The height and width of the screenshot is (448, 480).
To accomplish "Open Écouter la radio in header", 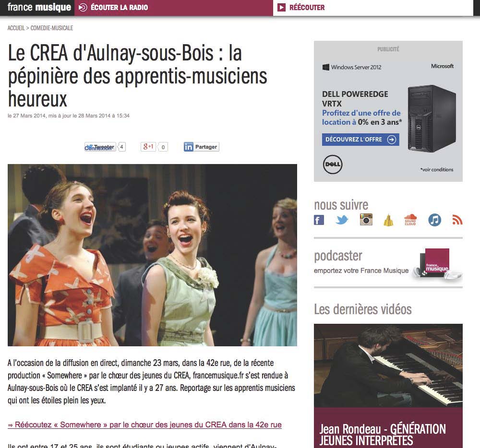I will coord(113,7).
